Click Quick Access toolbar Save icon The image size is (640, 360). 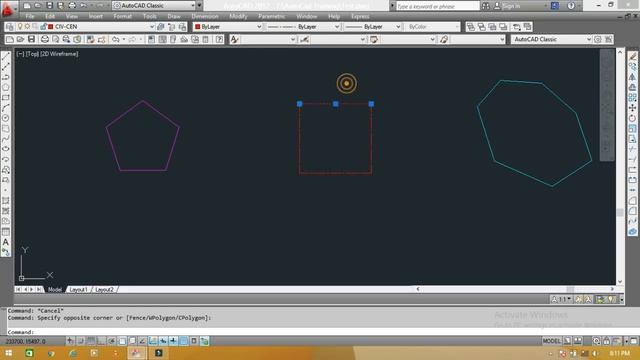(x=49, y=6)
